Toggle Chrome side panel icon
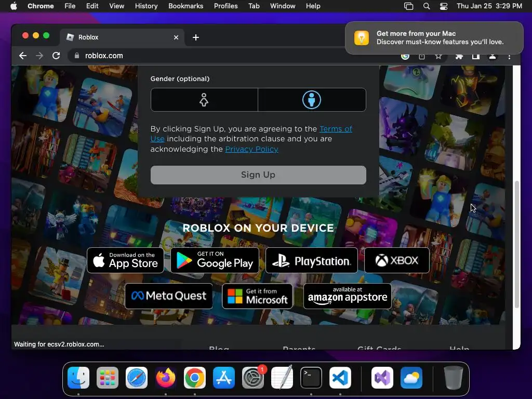 coord(476,56)
